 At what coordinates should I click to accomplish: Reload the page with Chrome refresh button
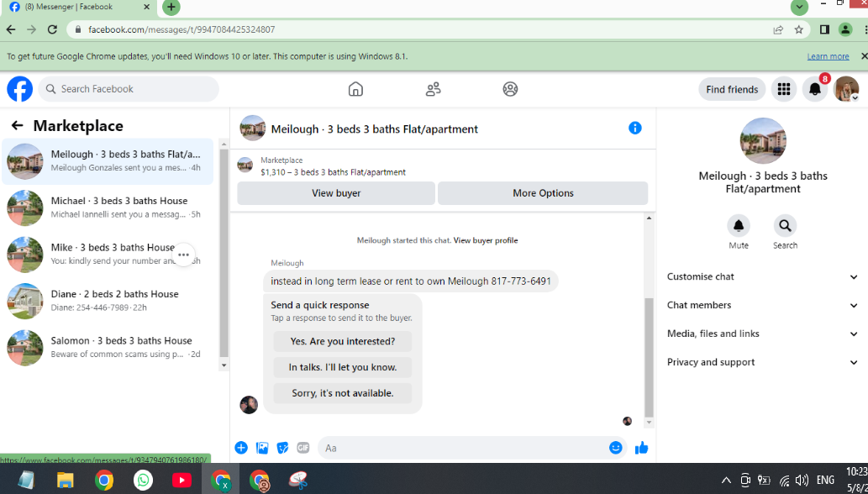coord(53,30)
